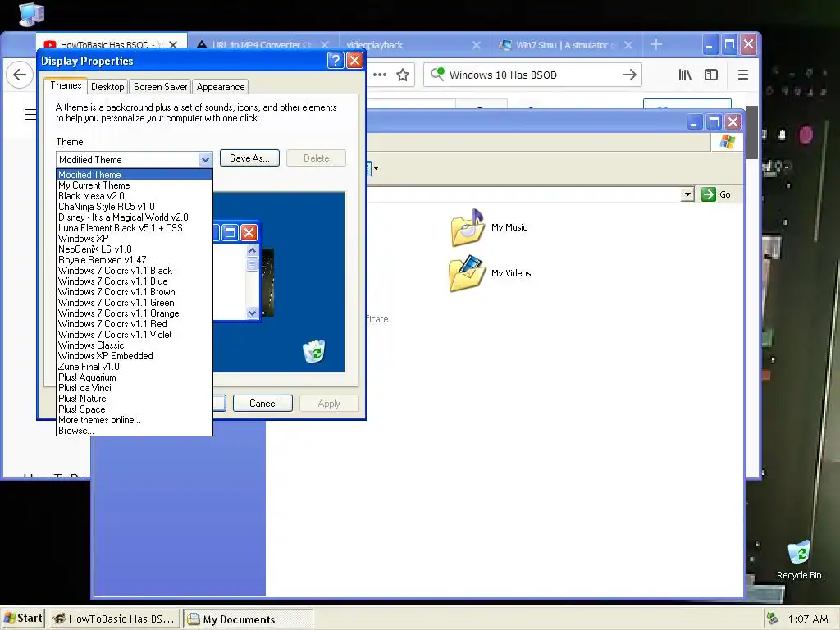
Task: Choose NeoGeniX LS v1.0 theme
Action: coord(135,249)
